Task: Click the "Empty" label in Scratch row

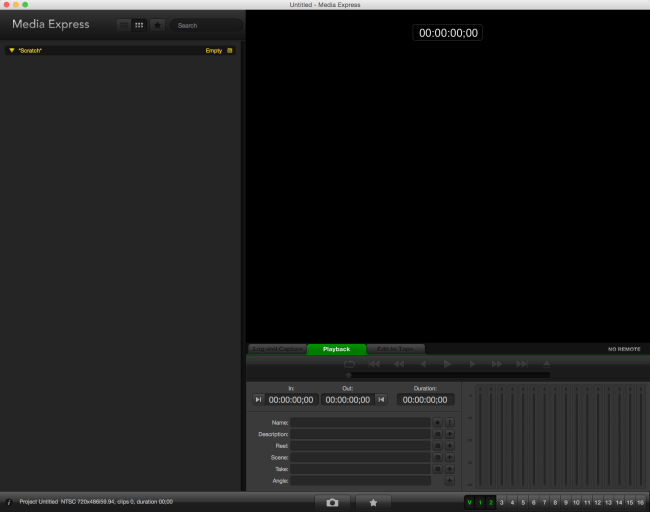Action: 214,51
